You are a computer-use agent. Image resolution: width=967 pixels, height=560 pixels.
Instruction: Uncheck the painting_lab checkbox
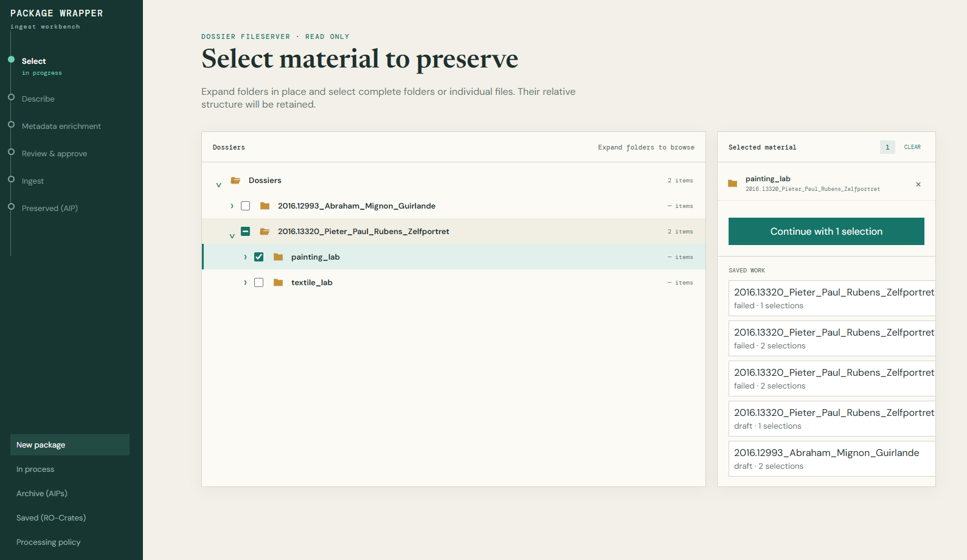click(258, 257)
